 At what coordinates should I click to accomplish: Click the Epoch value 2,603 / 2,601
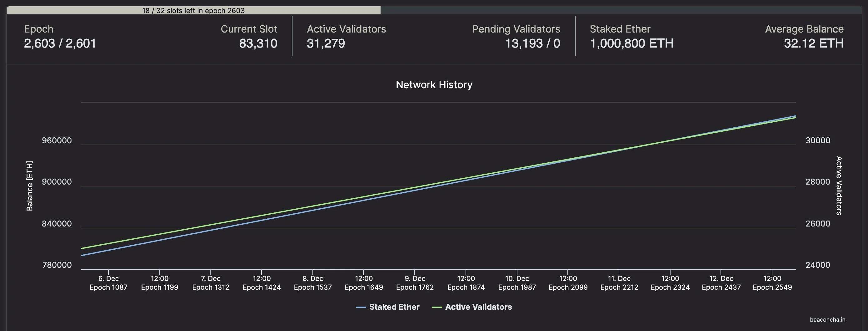[60, 43]
